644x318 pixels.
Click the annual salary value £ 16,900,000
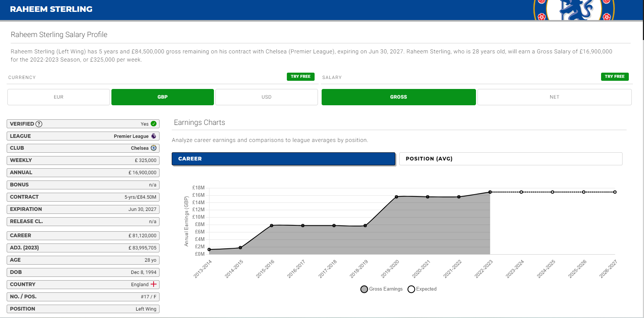(x=142, y=172)
